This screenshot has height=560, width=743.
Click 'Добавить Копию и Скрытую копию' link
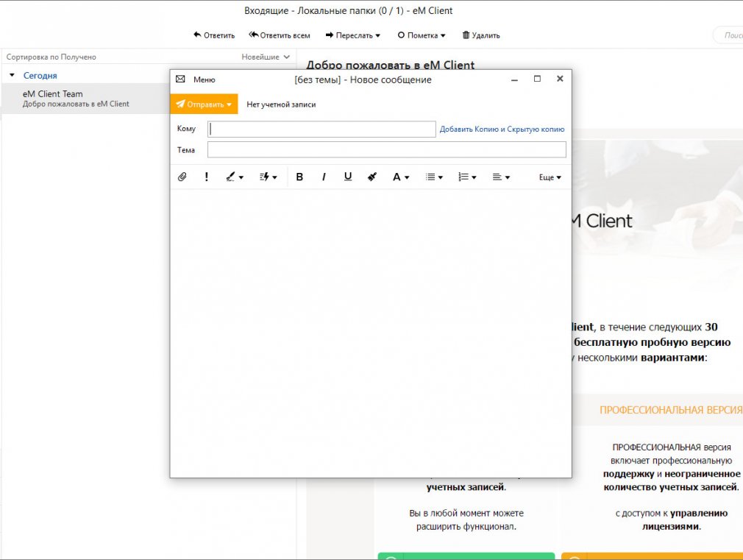click(502, 129)
